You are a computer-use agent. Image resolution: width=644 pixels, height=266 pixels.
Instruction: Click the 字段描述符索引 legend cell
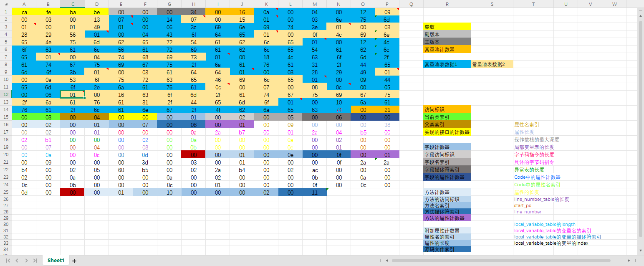[x=447, y=170]
